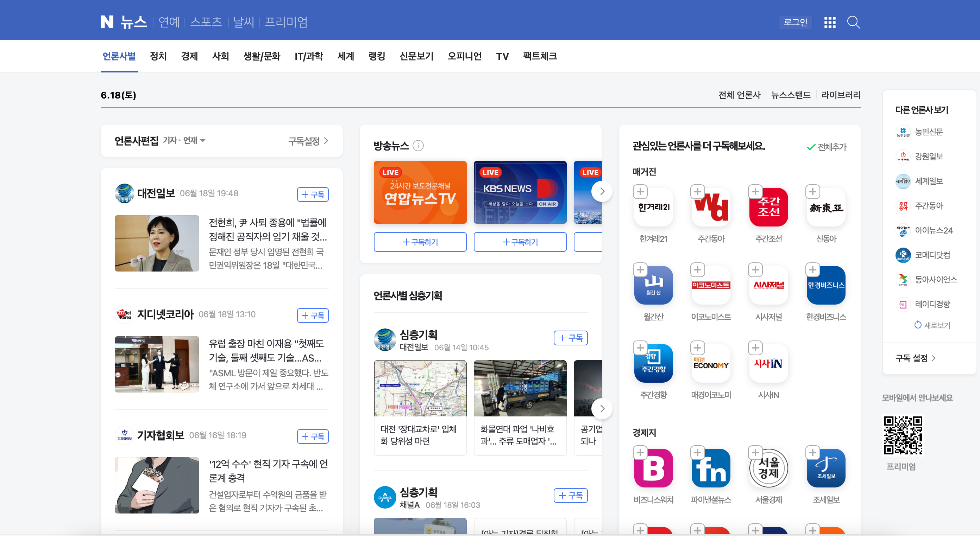Open the 신동아 magazine icon
This screenshot has height=536, width=980.
[826, 207]
